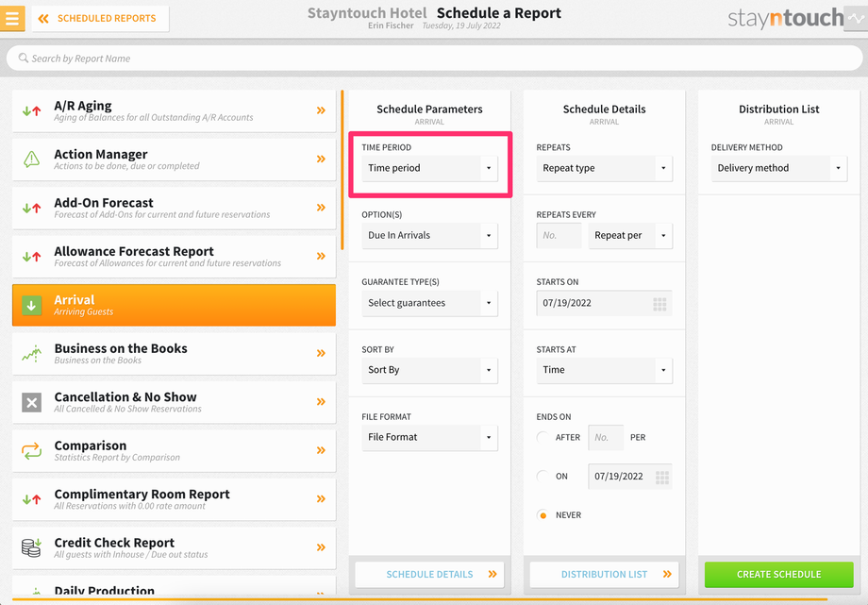Screen dimensions: 868x605
Task: Click the activity pulse icon beside the logo
Action: point(856,18)
